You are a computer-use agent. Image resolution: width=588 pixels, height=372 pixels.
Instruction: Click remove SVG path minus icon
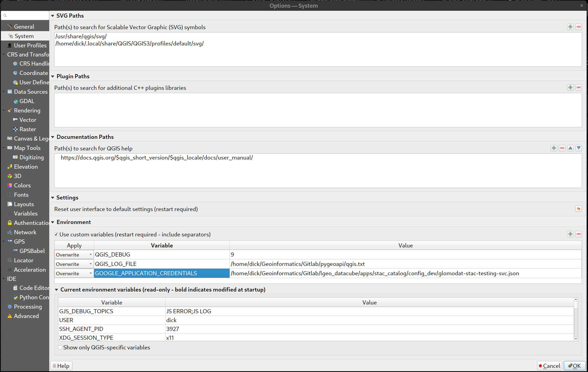(579, 27)
